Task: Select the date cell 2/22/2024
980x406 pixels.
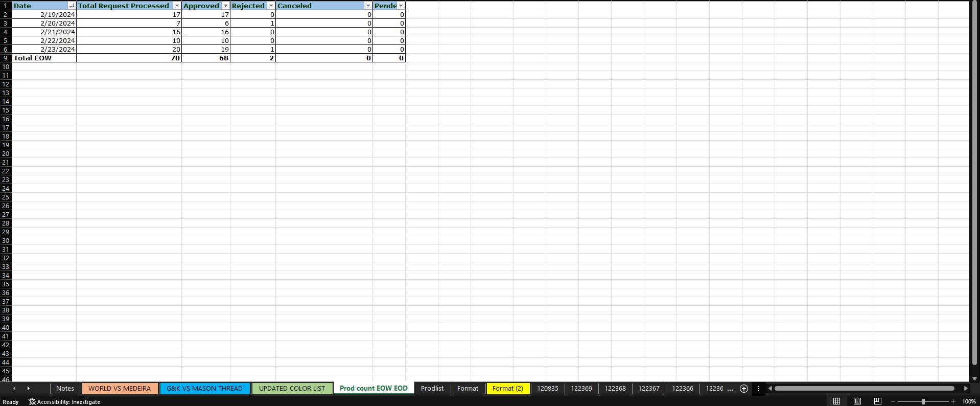Action: point(44,40)
